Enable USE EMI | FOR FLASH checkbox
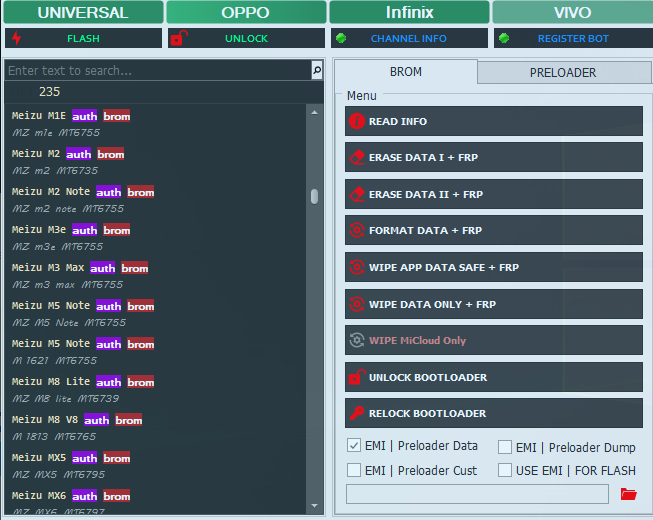The height and width of the screenshot is (520, 653). [x=505, y=470]
